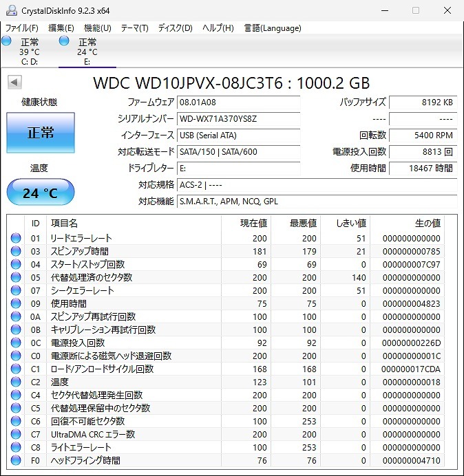This screenshot has height=476, width=464.
Task: Click the 健康状態 label
Action: pos(39,102)
